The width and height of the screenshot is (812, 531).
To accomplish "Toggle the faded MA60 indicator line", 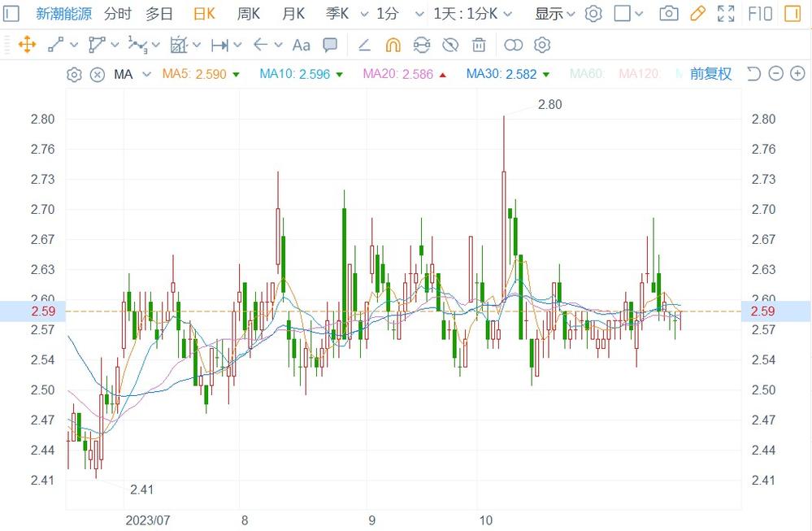I will click(587, 74).
